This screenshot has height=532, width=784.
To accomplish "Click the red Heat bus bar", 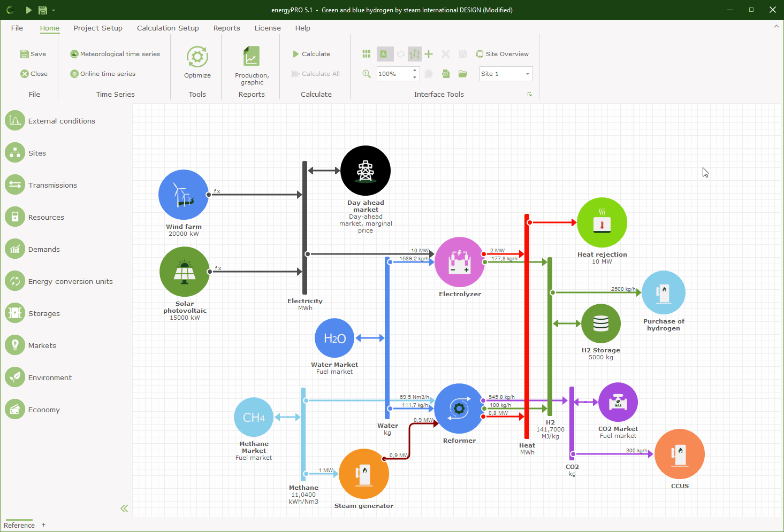I will (x=527, y=326).
